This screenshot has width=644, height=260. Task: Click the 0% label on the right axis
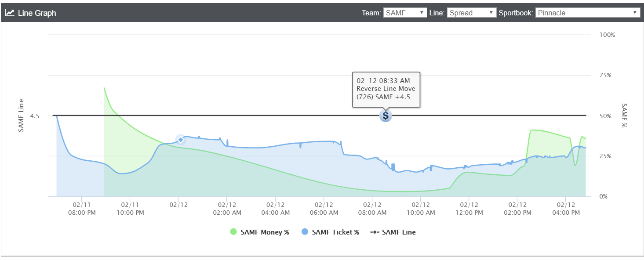pos(604,197)
